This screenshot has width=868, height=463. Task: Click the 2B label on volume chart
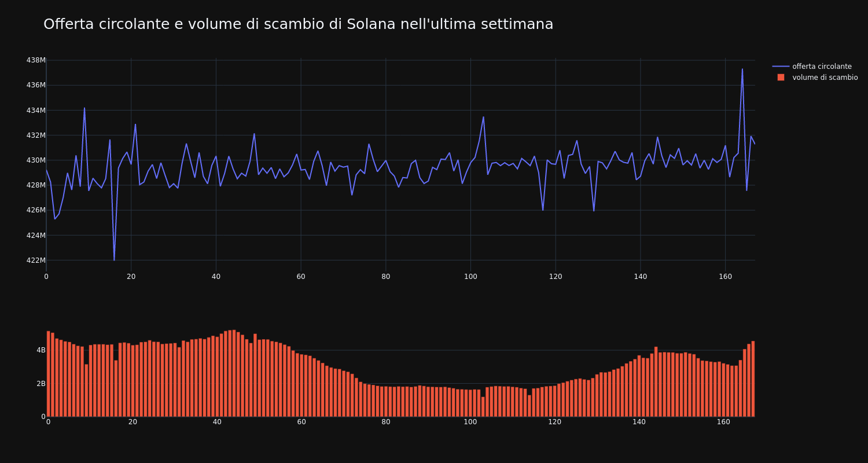point(41,384)
